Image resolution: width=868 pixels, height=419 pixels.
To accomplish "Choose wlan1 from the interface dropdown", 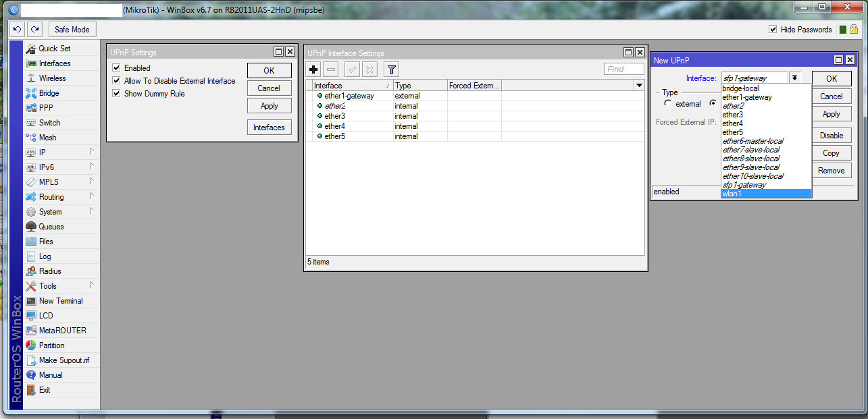I will point(766,194).
